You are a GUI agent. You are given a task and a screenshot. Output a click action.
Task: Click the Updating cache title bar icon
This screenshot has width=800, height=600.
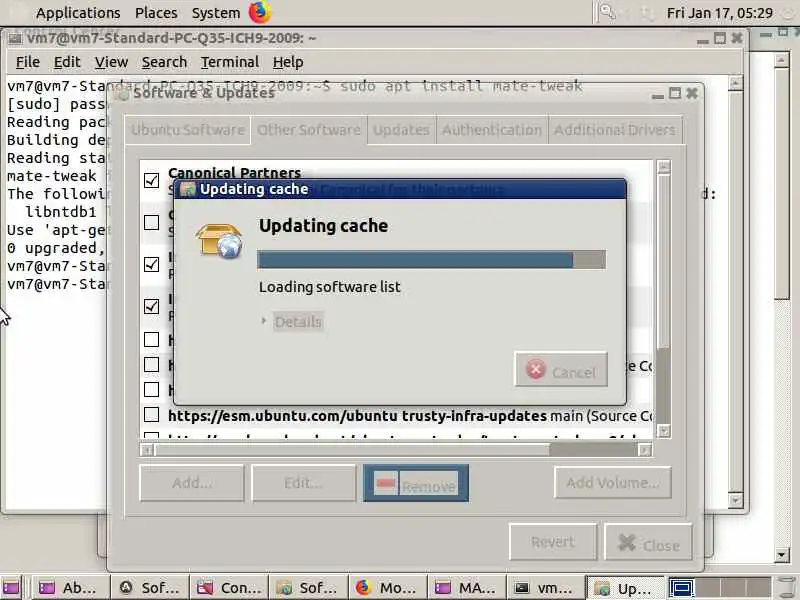point(188,189)
